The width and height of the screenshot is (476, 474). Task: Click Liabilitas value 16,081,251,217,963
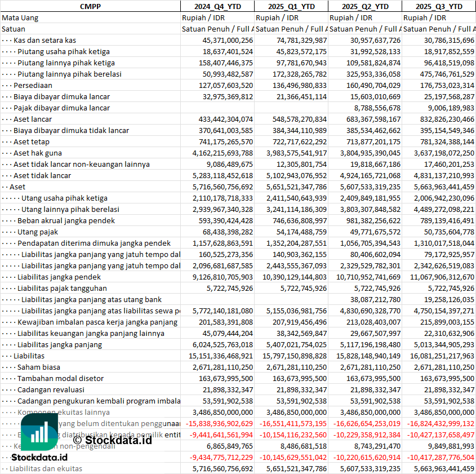[x=442, y=356]
